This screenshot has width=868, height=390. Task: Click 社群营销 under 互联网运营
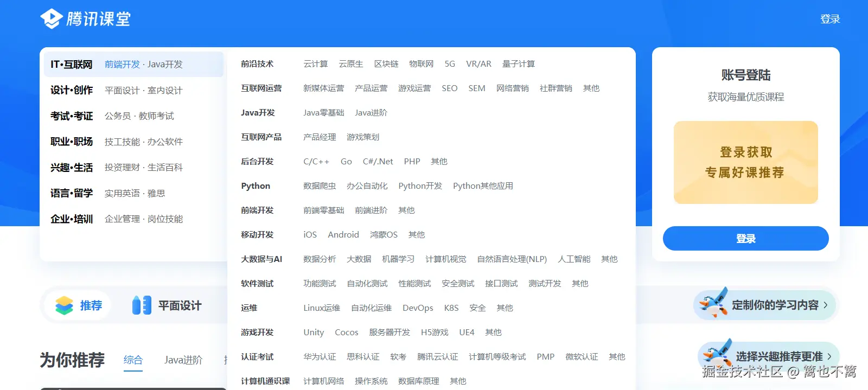pos(556,88)
